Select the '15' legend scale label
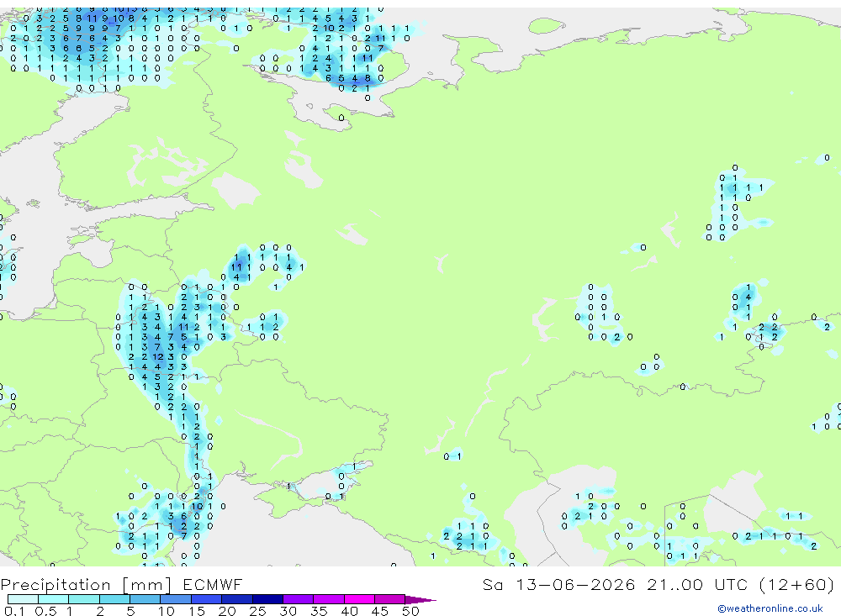 point(196,611)
